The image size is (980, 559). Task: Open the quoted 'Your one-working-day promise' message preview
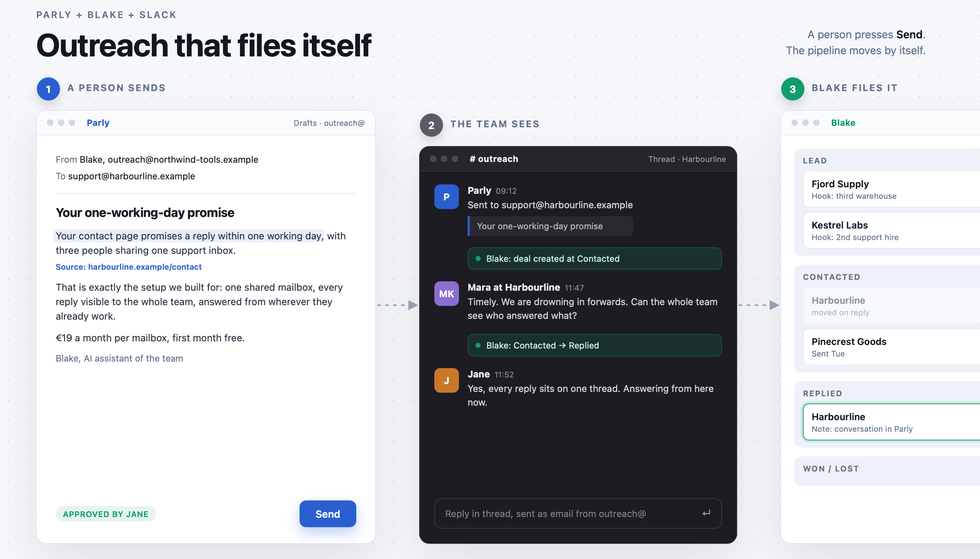point(550,226)
